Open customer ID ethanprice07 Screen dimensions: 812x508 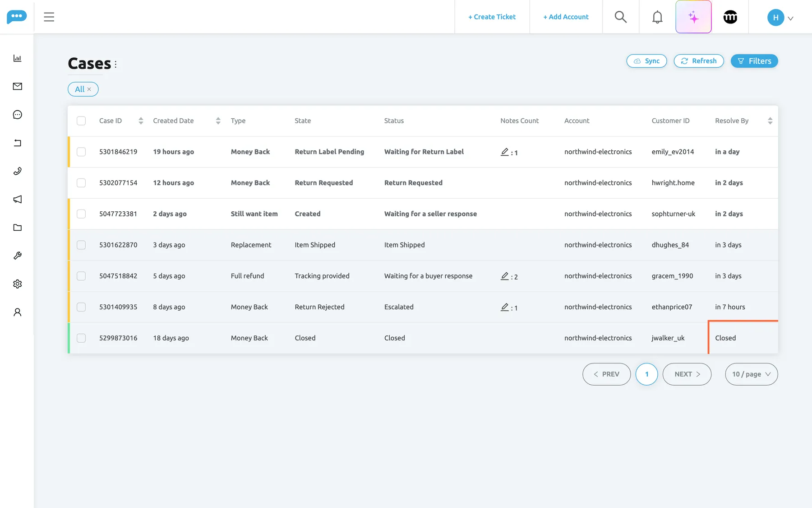pyautogui.click(x=672, y=307)
